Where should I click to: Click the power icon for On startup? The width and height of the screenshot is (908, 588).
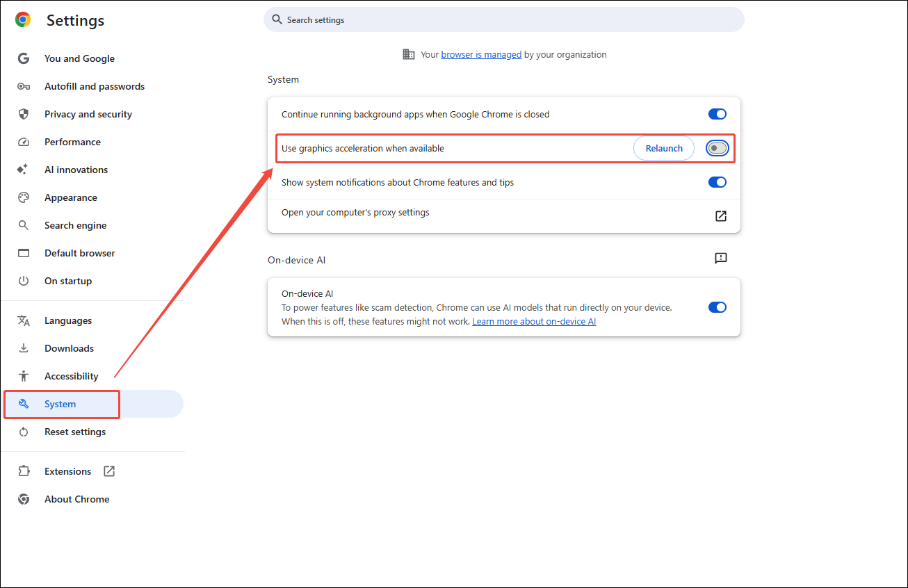tap(24, 281)
